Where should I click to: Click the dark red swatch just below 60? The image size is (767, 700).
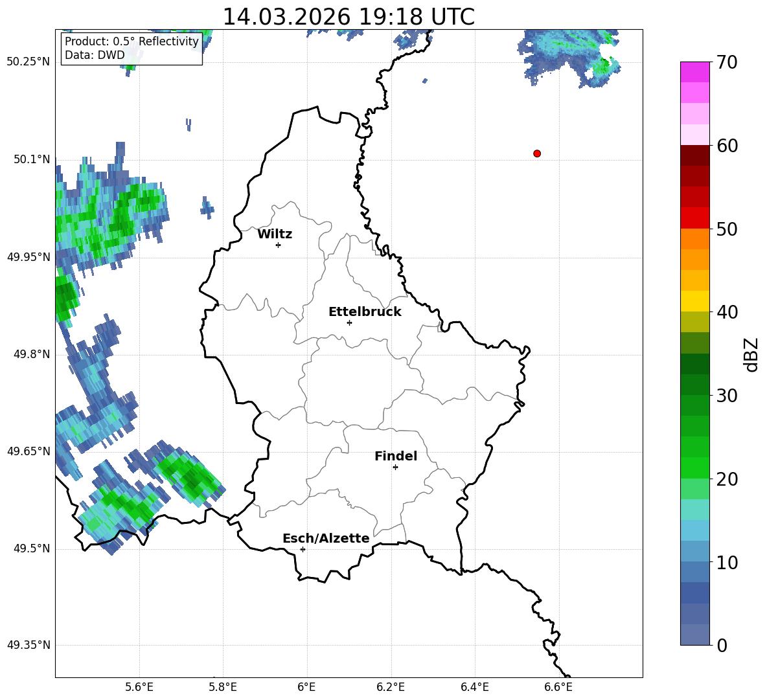(x=695, y=155)
